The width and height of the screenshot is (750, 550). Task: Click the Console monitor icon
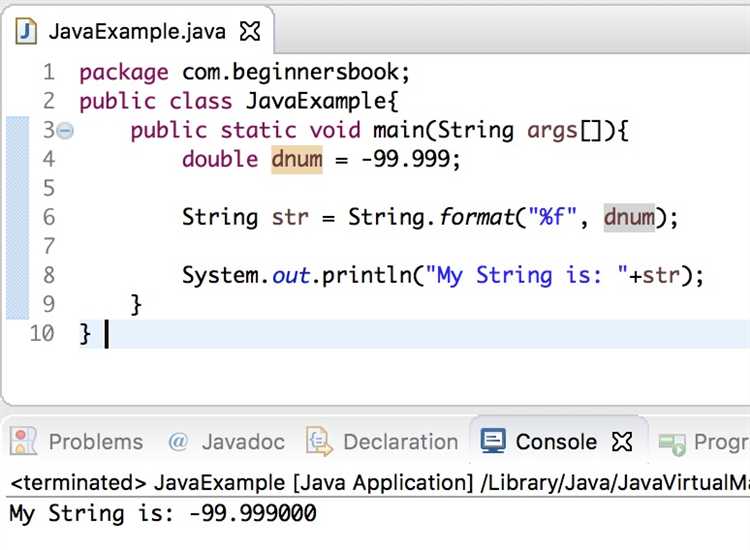tap(493, 441)
